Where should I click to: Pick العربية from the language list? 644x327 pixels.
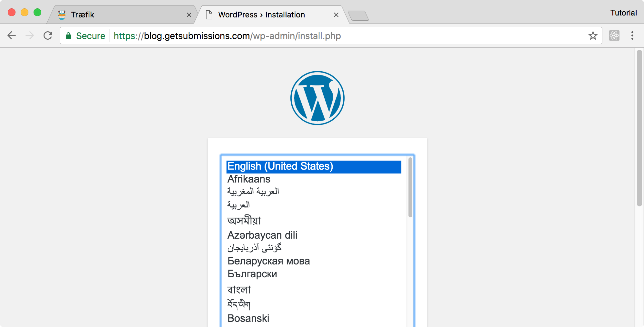click(314, 205)
